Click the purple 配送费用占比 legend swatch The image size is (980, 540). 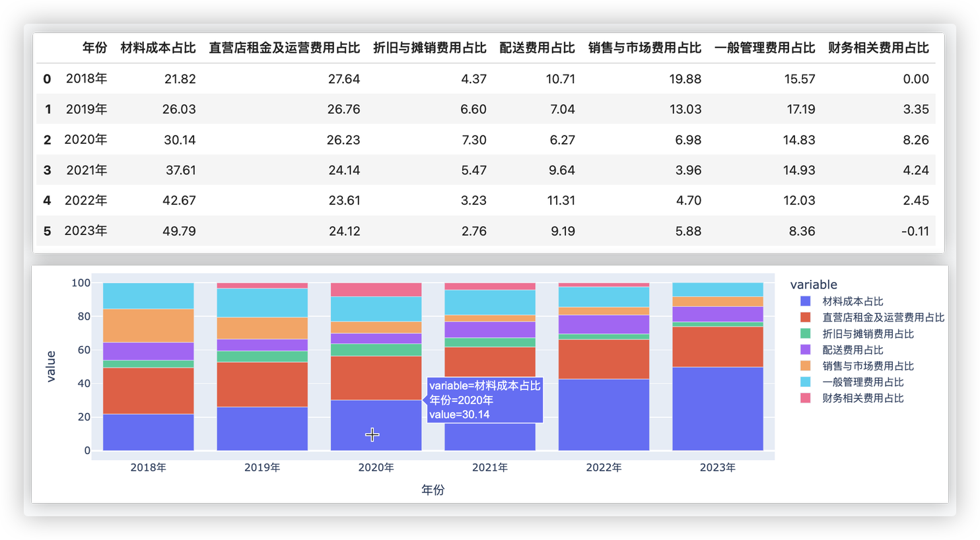(x=805, y=350)
